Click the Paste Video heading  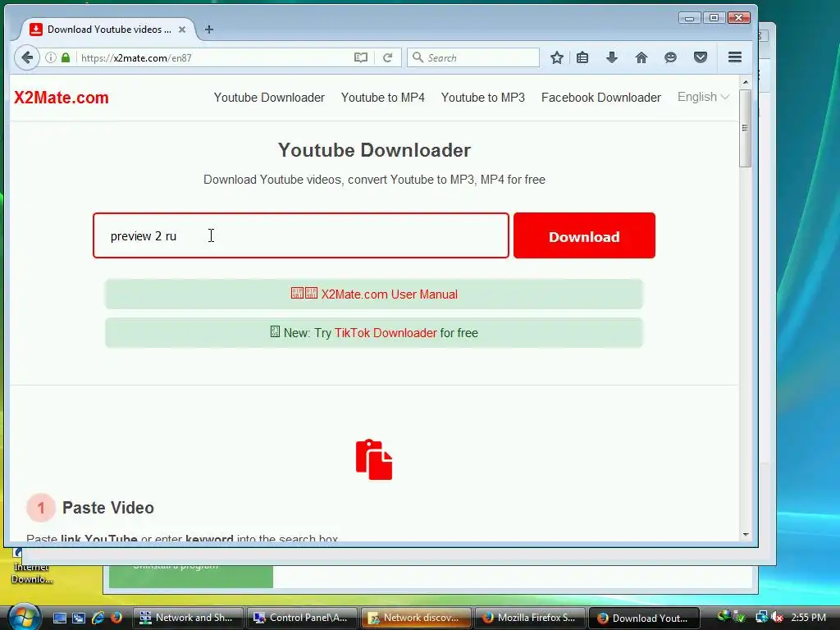click(x=108, y=508)
